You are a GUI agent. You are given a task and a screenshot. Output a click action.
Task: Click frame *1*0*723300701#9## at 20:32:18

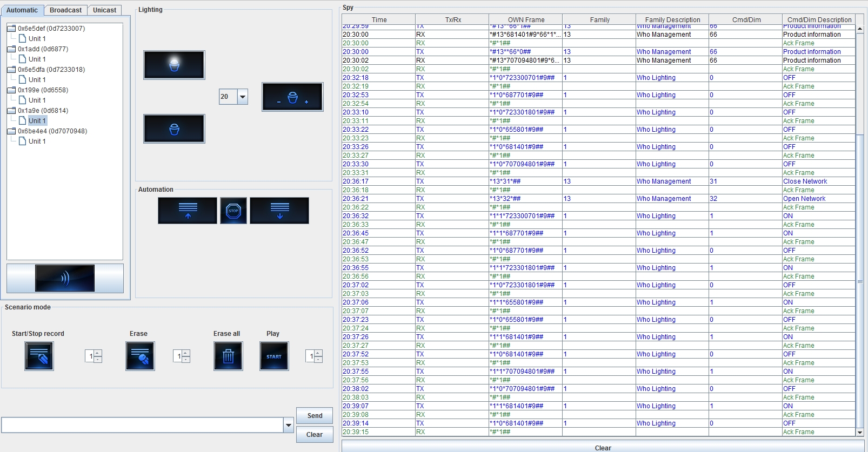pos(526,78)
